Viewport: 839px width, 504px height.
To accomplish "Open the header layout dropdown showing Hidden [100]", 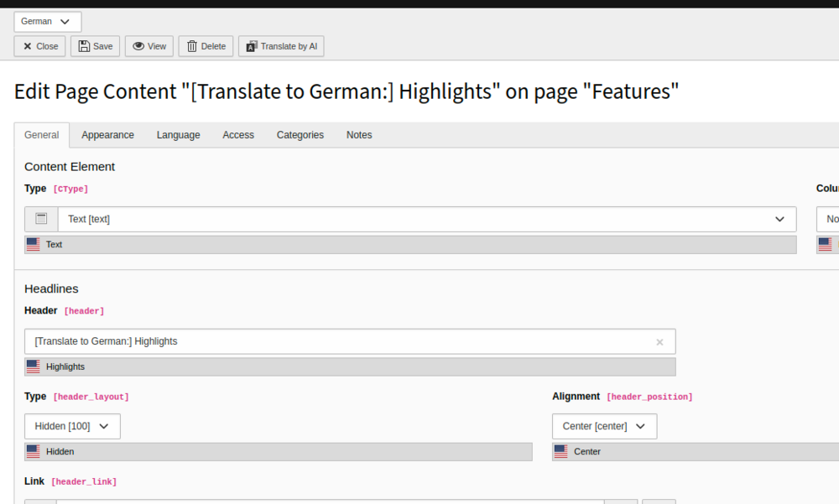I will coord(72,426).
